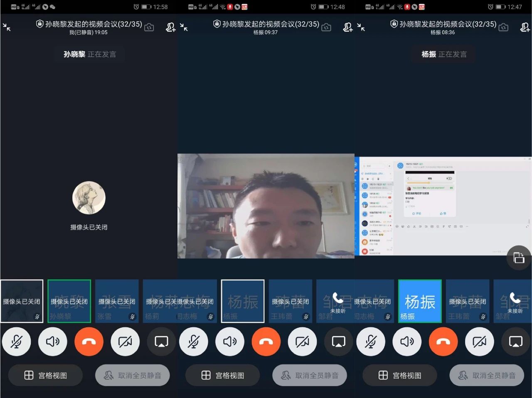The width and height of the screenshot is (532, 398).
Task: Toggle speaker output in the 12:47 screen
Action: tap(407, 341)
